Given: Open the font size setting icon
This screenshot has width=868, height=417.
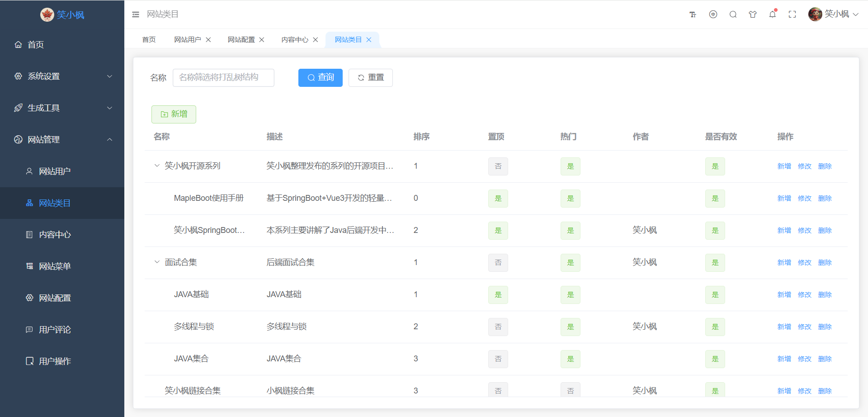Looking at the screenshot, I should coord(693,14).
